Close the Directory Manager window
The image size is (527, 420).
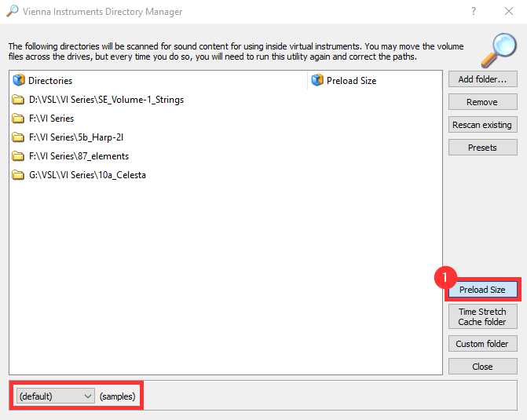coord(509,12)
